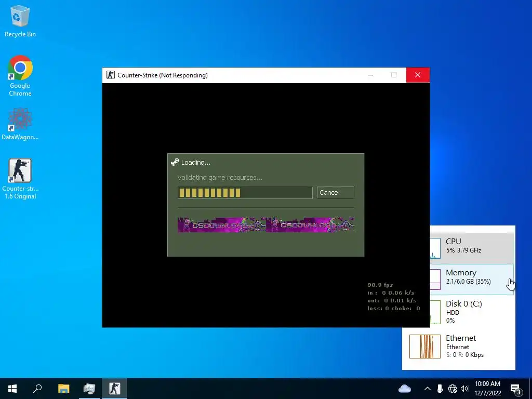
Task: Open File Explorer from the taskbar
Action: pyautogui.click(x=63, y=389)
